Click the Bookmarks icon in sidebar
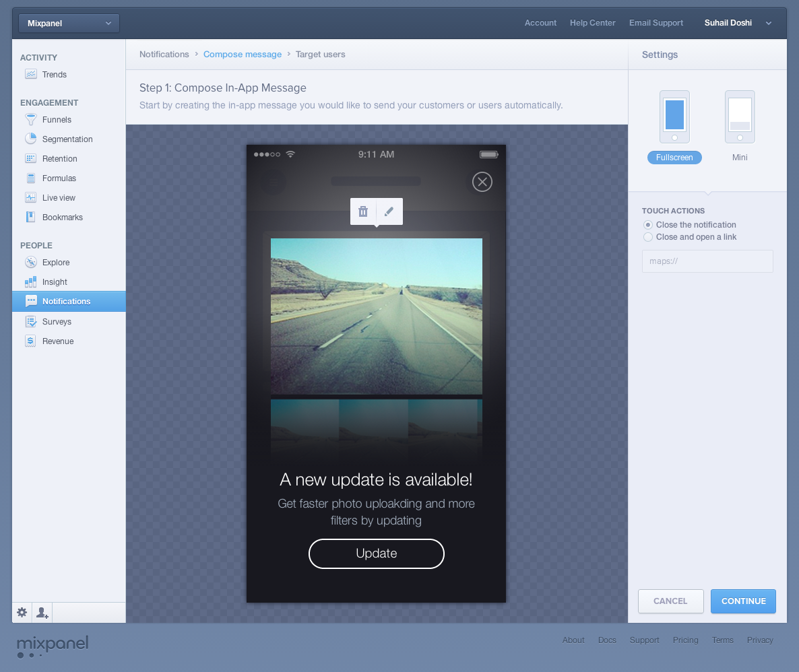 pos(31,217)
